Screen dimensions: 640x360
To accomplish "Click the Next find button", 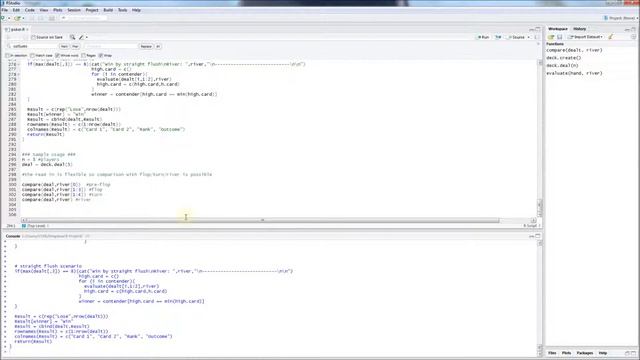I will (64, 46).
